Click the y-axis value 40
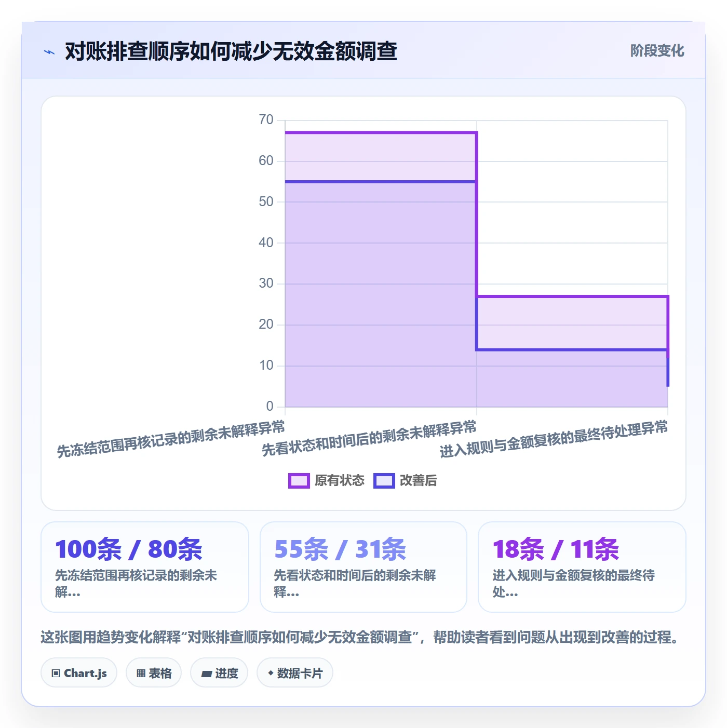The height and width of the screenshot is (728, 727). pyautogui.click(x=266, y=242)
